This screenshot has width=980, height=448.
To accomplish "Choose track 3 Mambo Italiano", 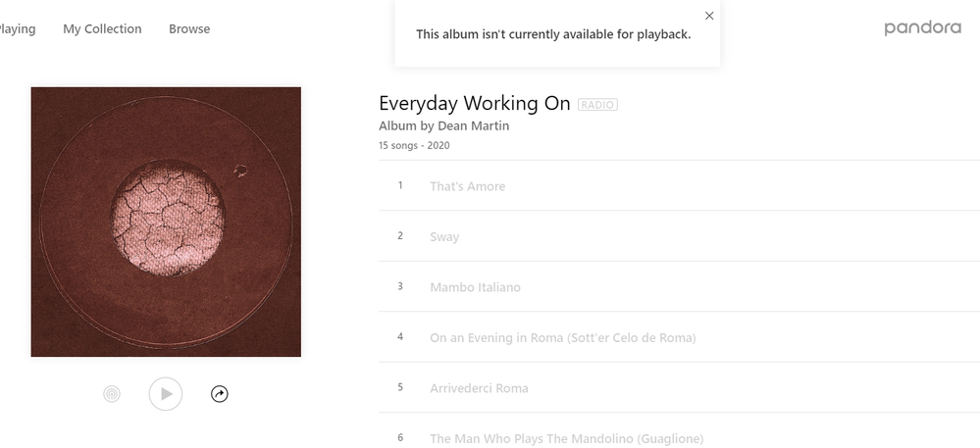I will 475,287.
